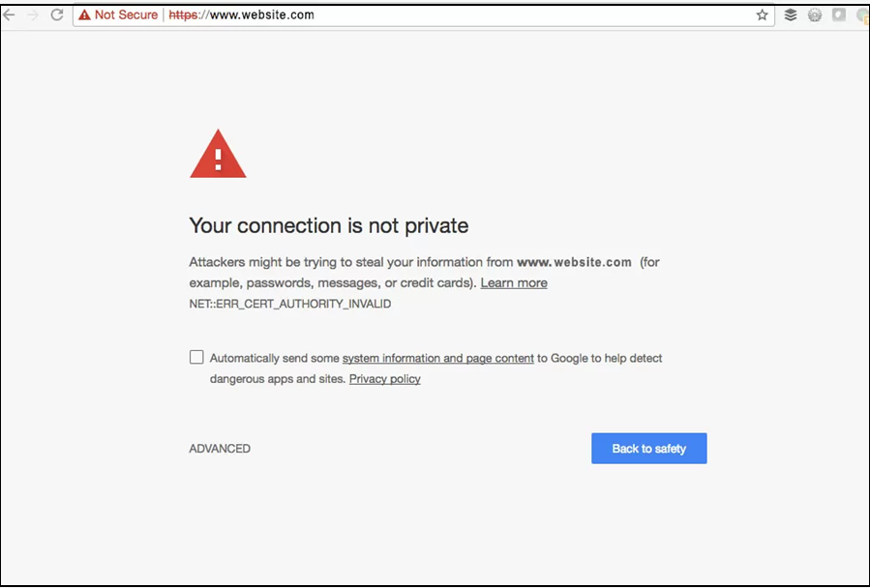Reload the page with the refresh icon

(x=57, y=15)
